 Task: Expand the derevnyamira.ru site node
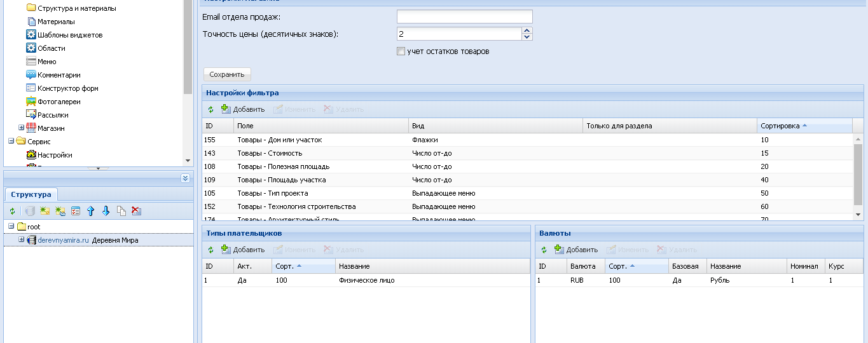pos(21,240)
